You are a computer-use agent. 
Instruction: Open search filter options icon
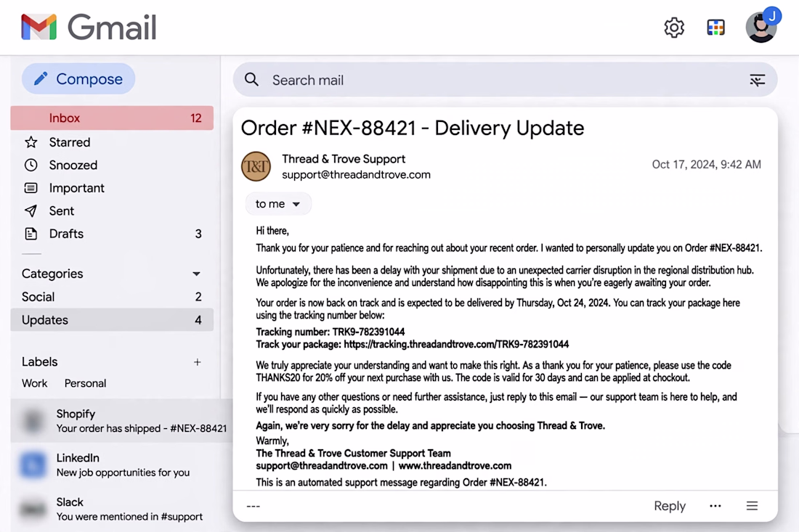click(x=757, y=80)
